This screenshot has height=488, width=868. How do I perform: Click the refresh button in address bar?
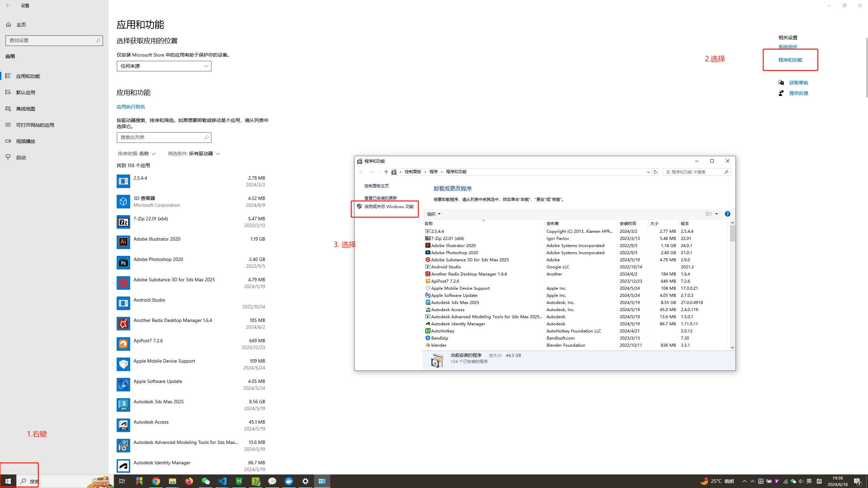655,172
